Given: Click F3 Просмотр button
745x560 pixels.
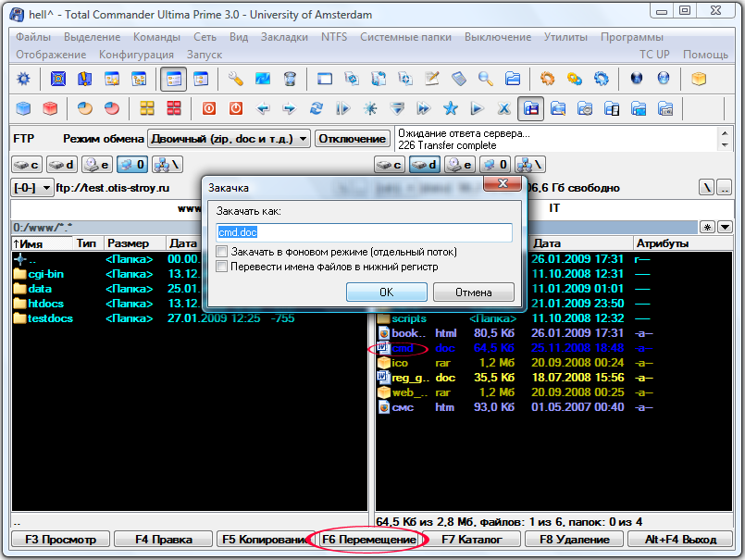Looking at the screenshot, I should pyautogui.click(x=60, y=539).
